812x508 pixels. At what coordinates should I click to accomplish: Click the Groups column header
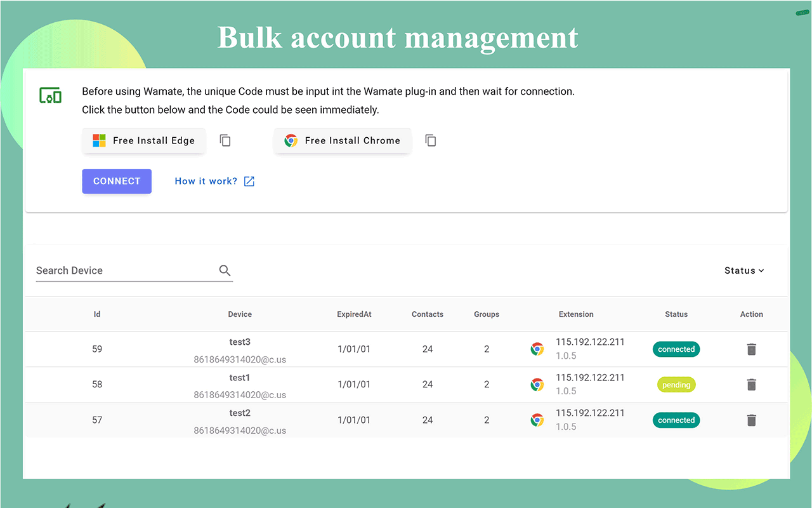(x=487, y=314)
